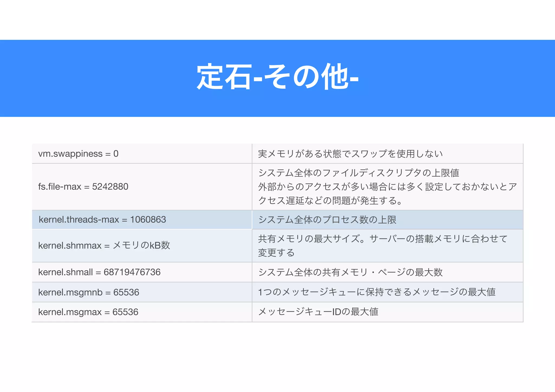Click the fs.file-max = 5242880 cell

83,187
